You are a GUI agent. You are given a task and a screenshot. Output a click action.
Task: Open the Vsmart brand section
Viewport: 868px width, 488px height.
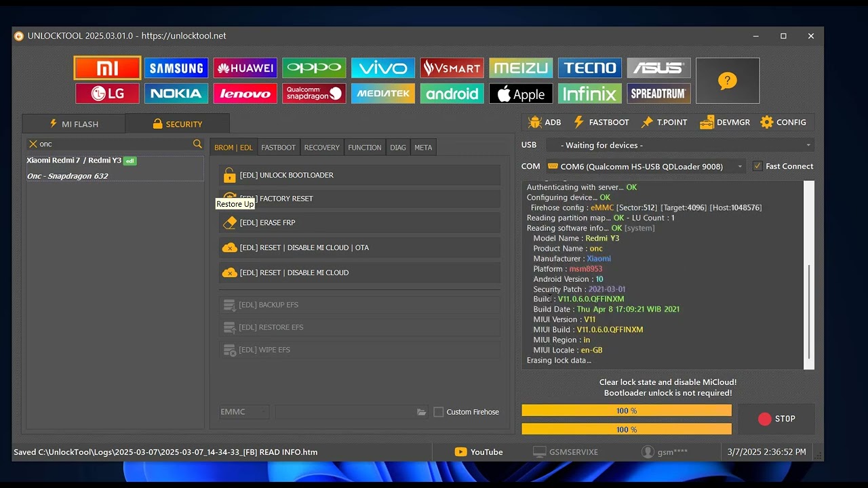(452, 68)
